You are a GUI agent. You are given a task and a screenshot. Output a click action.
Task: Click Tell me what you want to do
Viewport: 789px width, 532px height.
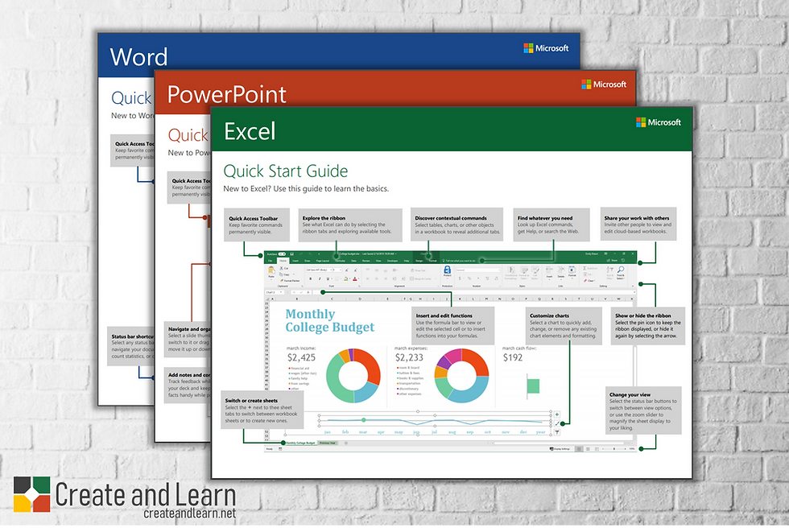tap(459, 261)
